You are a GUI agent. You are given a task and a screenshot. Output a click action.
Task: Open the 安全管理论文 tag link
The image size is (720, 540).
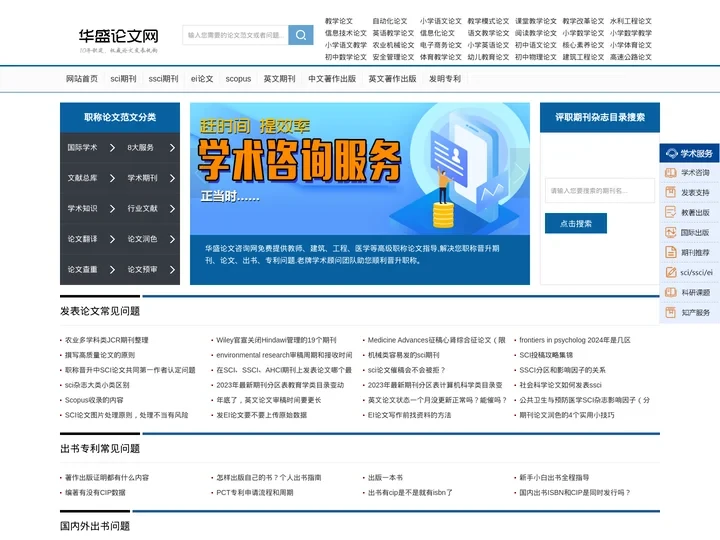click(394, 57)
